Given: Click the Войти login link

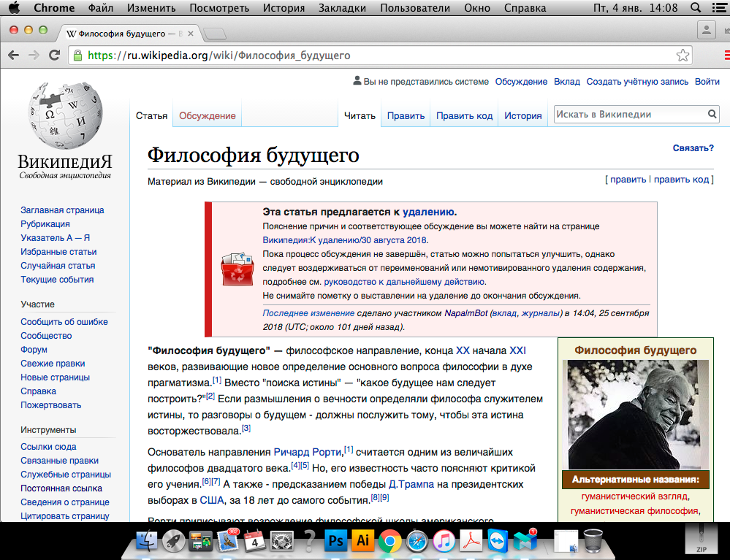Looking at the screenshot, I should 707,81.
